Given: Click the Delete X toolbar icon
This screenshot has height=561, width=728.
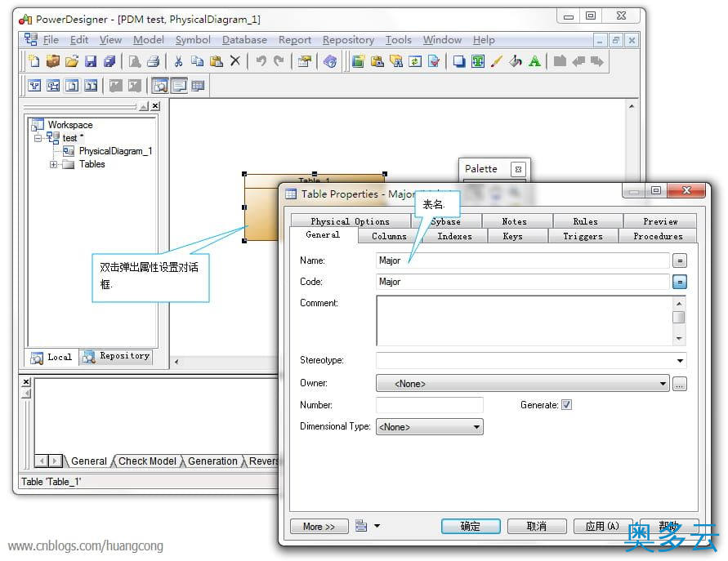Looking at the screenshot, I should tap(235, 60).
